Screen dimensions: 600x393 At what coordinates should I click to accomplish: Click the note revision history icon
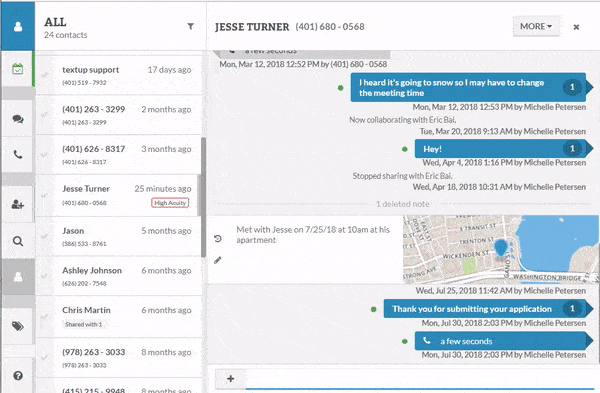(218, 239)
